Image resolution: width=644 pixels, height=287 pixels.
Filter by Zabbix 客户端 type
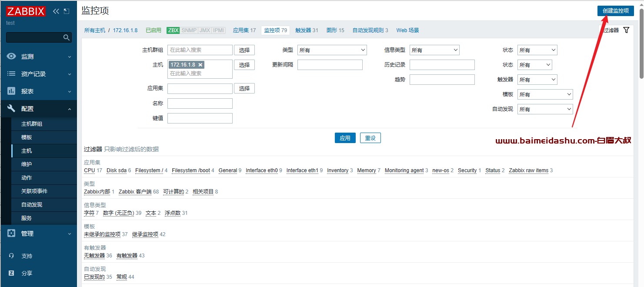pos(135,192)
